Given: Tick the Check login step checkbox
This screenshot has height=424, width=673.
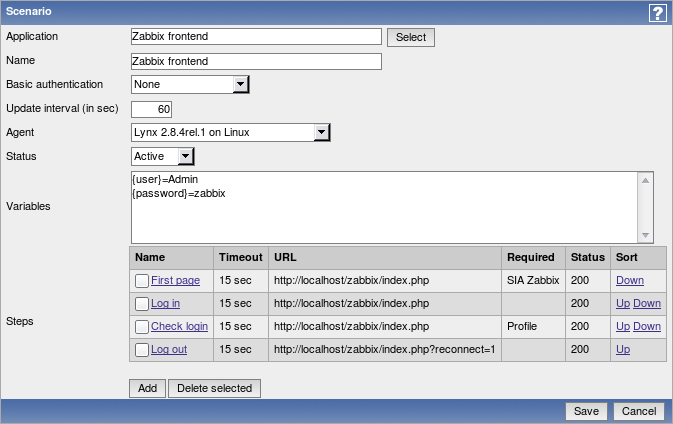Looking at the screenshot, I should click(x=142, y=327).
